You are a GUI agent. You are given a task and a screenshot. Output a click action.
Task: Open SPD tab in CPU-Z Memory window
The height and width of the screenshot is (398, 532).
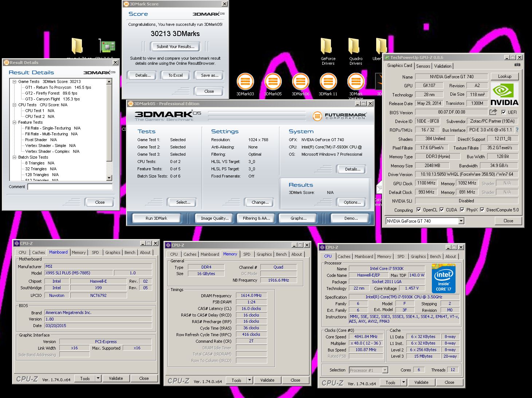pyautogui.click(x=247, y=254)
